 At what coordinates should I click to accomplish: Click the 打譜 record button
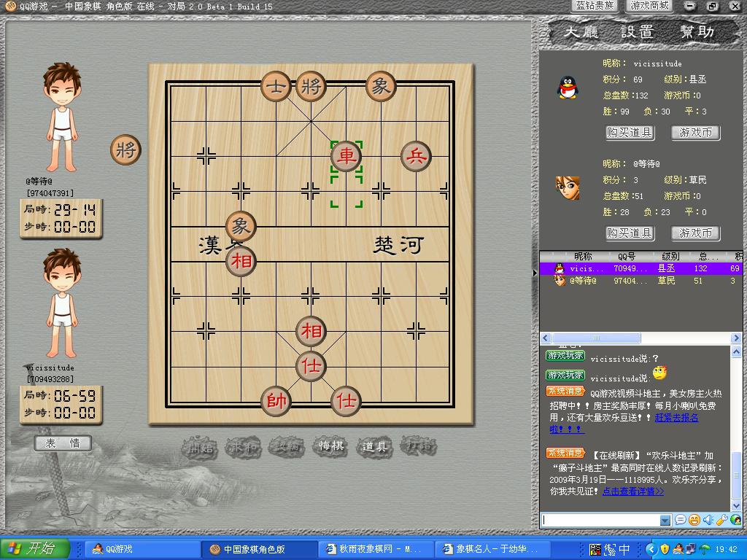[419, 447]
